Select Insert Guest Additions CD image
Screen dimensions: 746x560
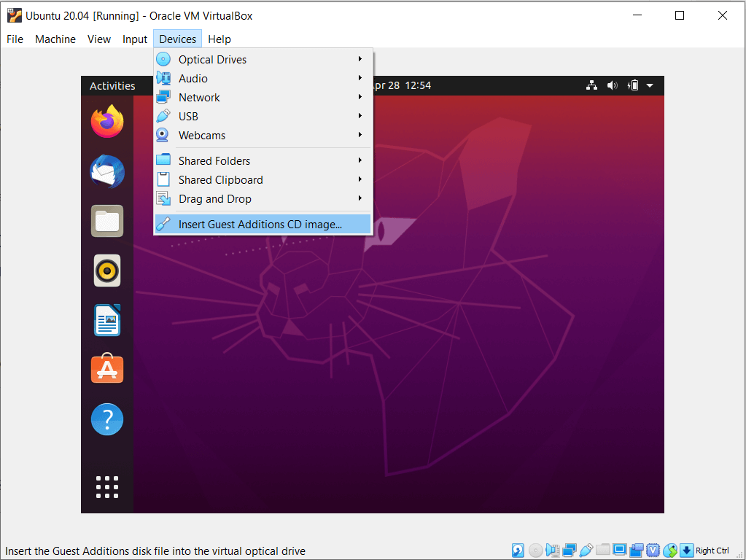[260, 224]
